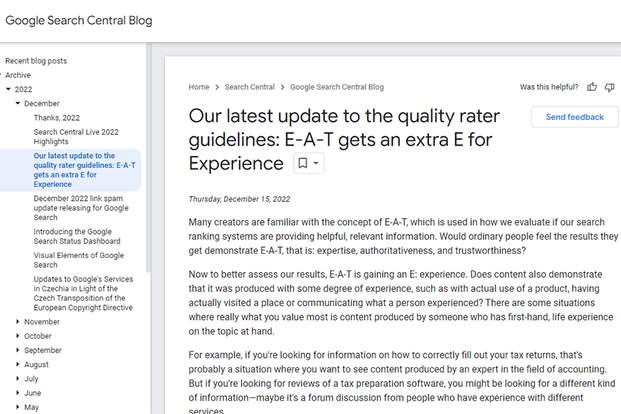Viewport: 621px width, 414px height.
Task: Open December 2022 link spam update post
Action: coord(81,208)
